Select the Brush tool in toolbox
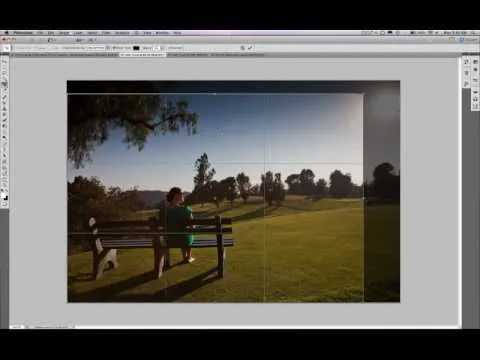480x360 pixels. click(4, 102)
